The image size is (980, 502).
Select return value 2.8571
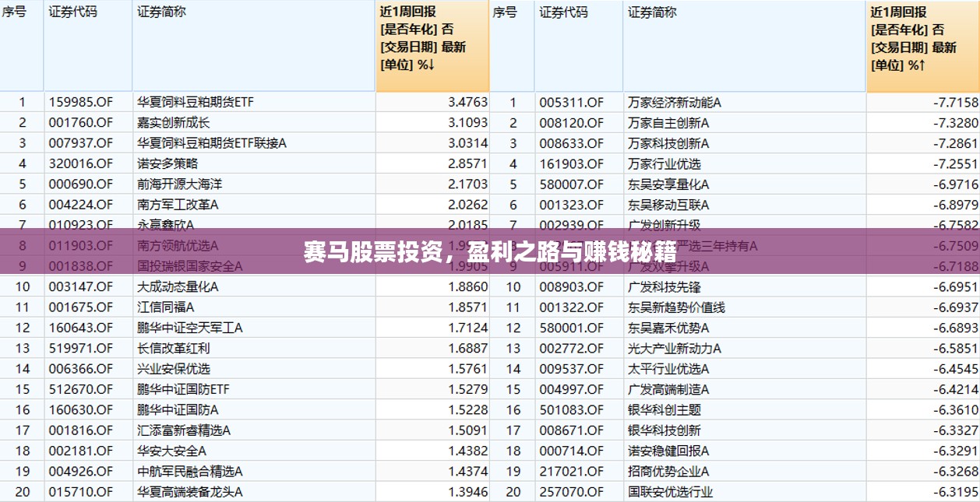[467, 163]
